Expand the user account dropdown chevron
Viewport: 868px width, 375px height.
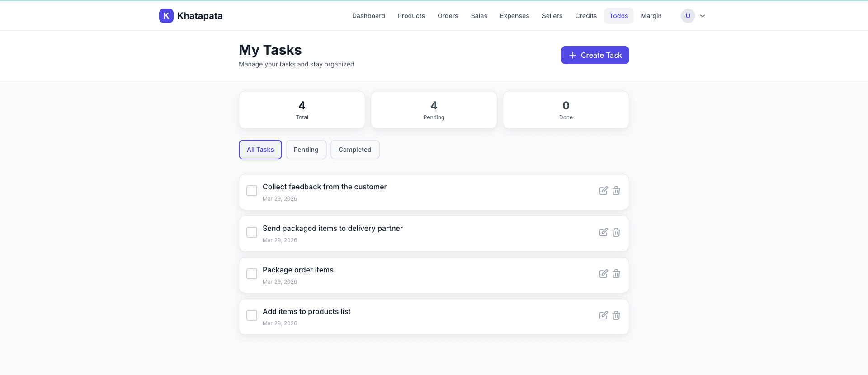click(703, 16)
